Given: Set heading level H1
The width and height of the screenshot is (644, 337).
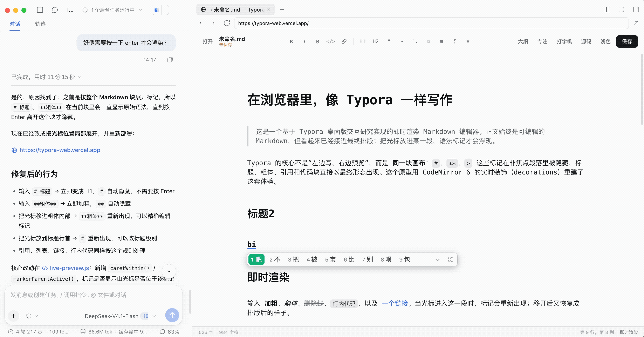Looking at the screenshot, I should click(x=362, y=41).
